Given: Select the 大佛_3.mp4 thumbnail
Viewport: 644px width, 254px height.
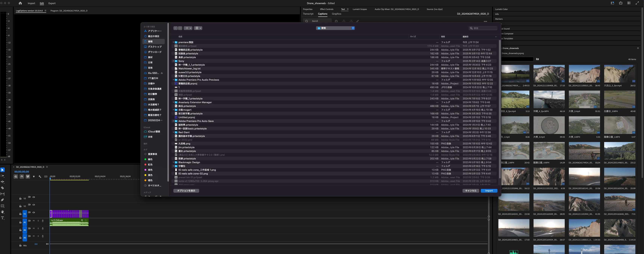Looking at the screenshot, I should (549, 125).
